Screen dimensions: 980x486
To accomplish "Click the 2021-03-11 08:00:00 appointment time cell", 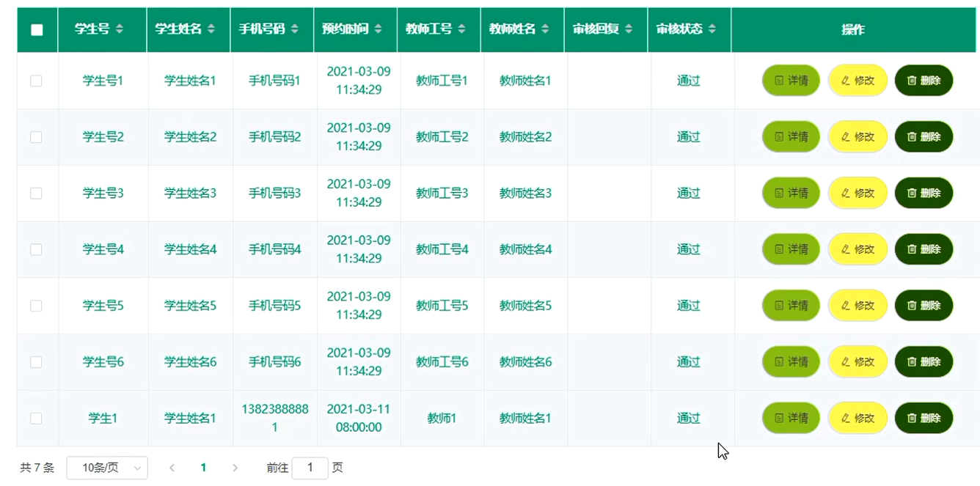I will [x=359, y=418].
